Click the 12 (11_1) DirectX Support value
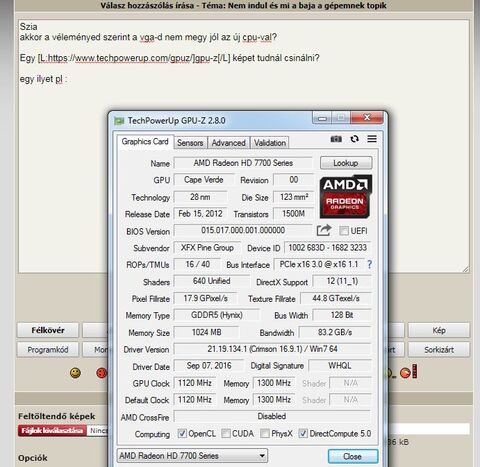The width and height of the screenshot is (480, 467). (x=342, y=281)
